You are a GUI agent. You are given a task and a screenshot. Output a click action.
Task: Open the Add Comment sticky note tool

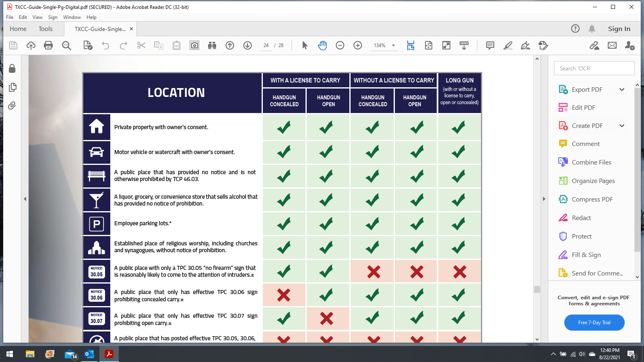[x=490, y=45]
